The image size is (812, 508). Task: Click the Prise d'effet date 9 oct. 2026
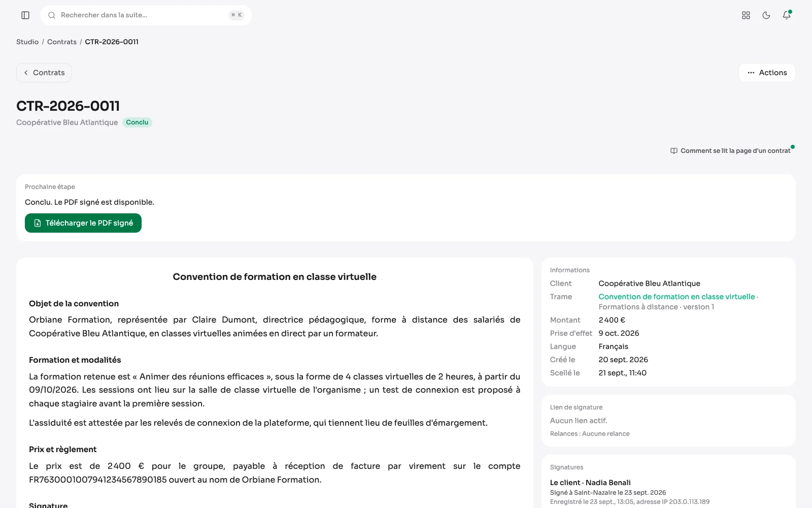[x=619, y=333]
